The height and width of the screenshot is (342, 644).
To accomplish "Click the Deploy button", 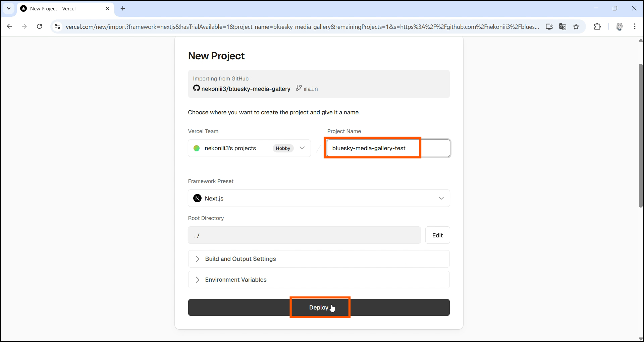I will 319,307.
